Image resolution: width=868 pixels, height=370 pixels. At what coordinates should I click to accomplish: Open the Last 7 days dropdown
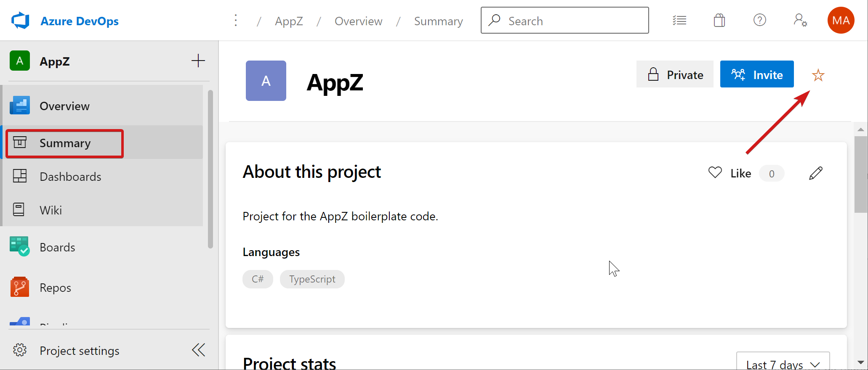(x=783, y=362)
